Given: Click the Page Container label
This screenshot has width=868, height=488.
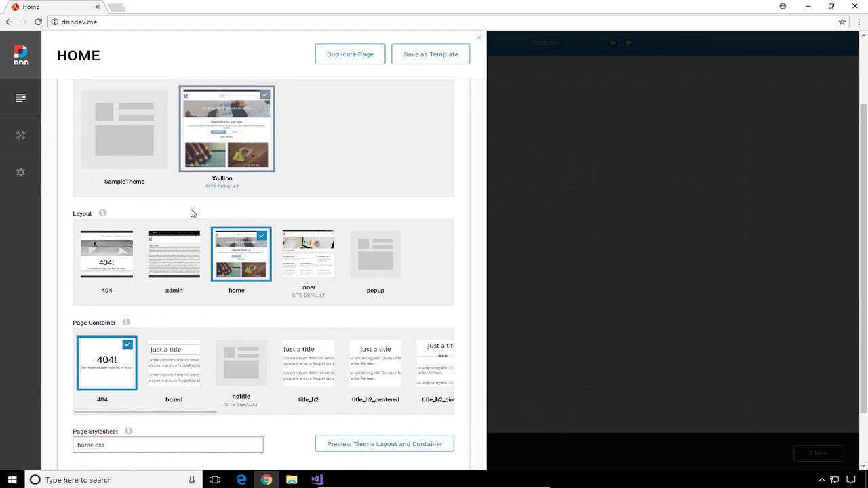Looking at the screenshot, I should coord(94,323).
